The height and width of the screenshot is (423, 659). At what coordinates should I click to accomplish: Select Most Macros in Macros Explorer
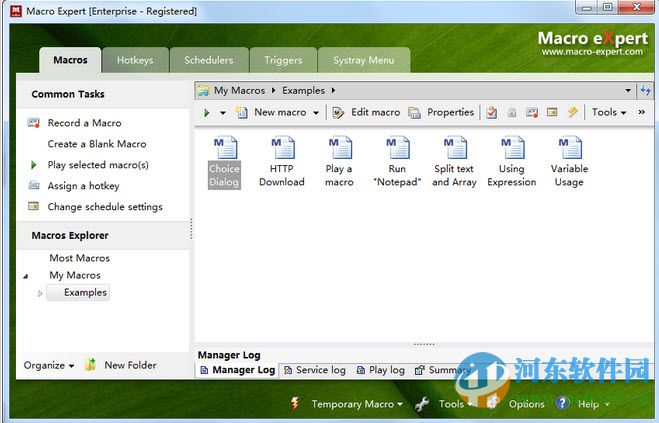click(79, 258)
